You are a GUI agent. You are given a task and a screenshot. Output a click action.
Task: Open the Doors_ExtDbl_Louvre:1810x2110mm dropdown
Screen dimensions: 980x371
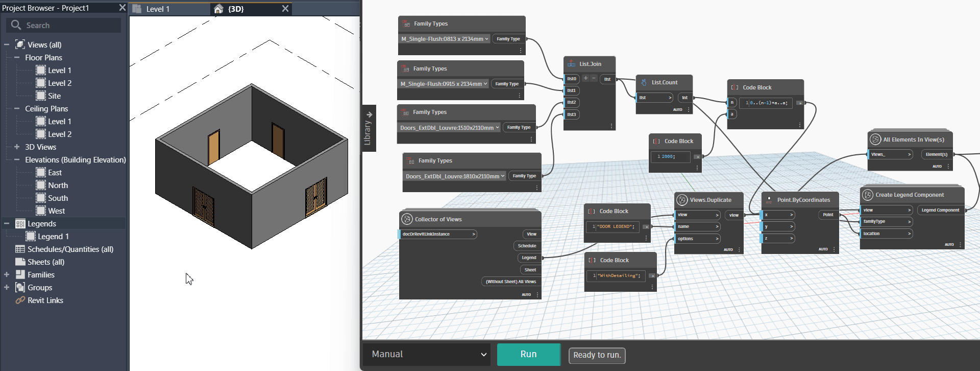pos(455,176)
